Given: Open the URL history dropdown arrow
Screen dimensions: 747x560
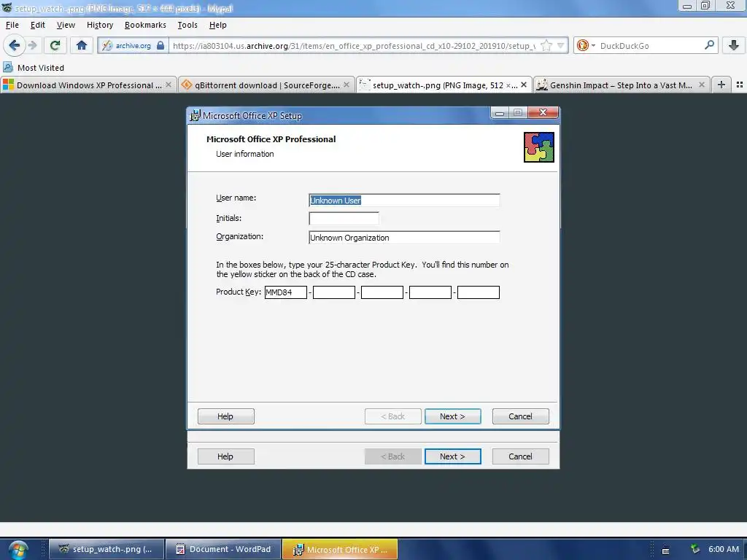Looking at the screenshot, I should coord(561,46).
